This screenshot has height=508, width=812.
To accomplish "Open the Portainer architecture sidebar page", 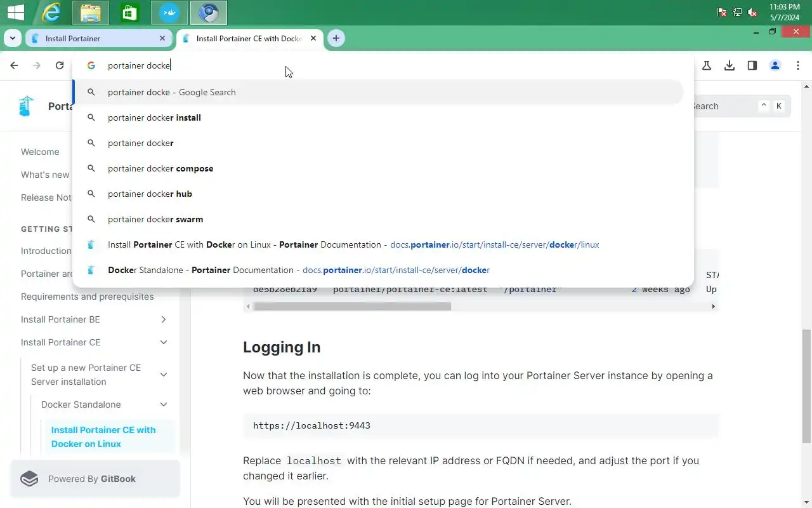I will [x=47, y=274].
